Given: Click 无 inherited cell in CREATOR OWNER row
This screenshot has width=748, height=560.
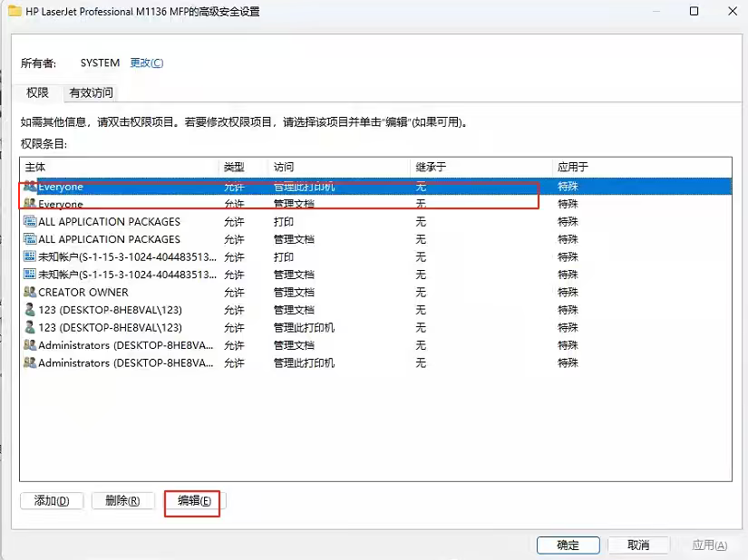Looking at the screenshot, I should [x=421, y=292].
